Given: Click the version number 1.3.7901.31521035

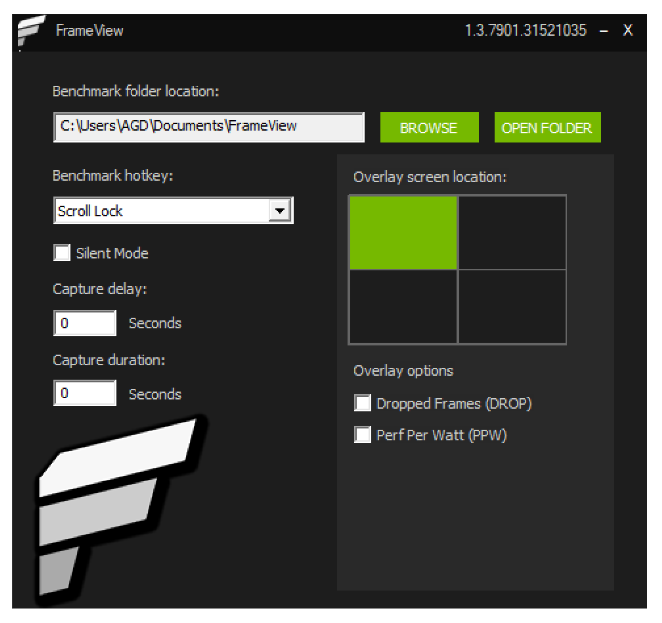Looking at the screenshot, I should [x=526, y=30].
